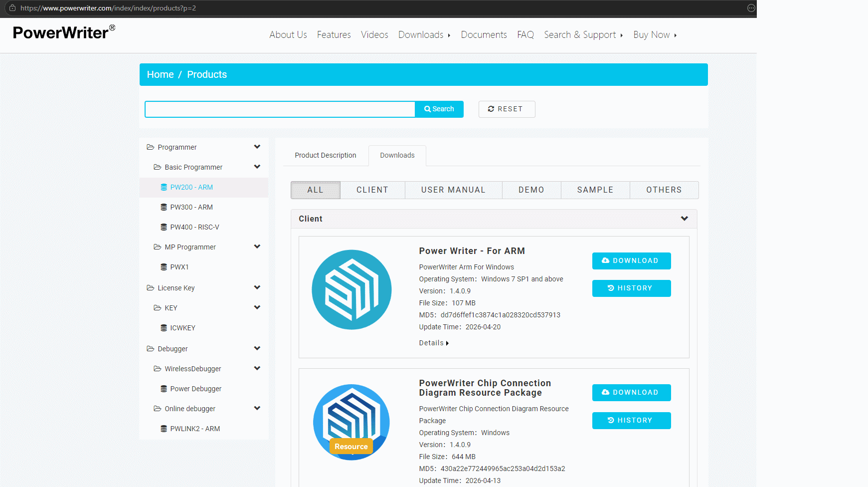
Task: Download Power Writer For ARM
Action: coord(631,261)
